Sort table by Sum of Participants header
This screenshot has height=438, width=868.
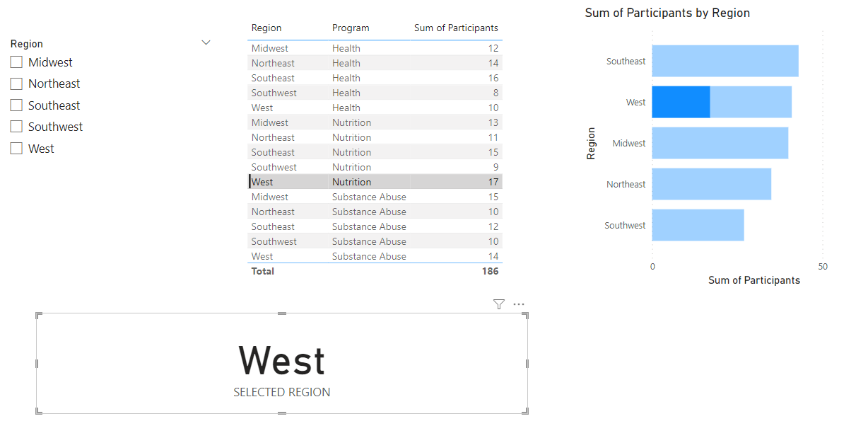457,28
